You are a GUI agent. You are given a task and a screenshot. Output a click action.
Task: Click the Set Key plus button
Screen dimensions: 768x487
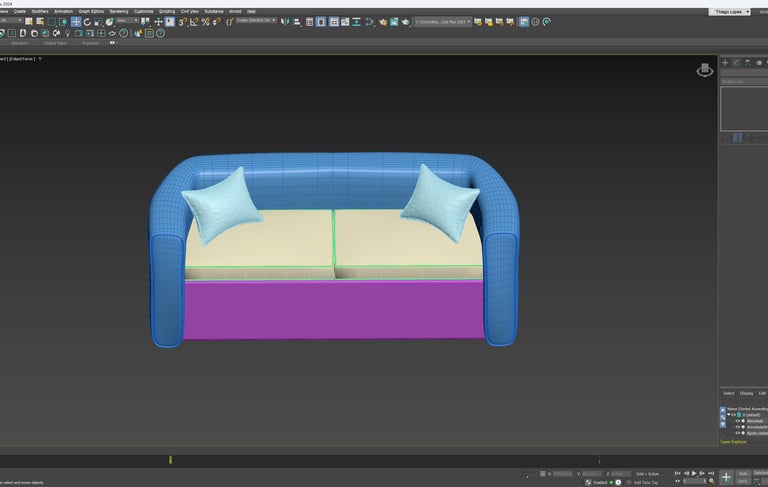[x=726, y=477]
